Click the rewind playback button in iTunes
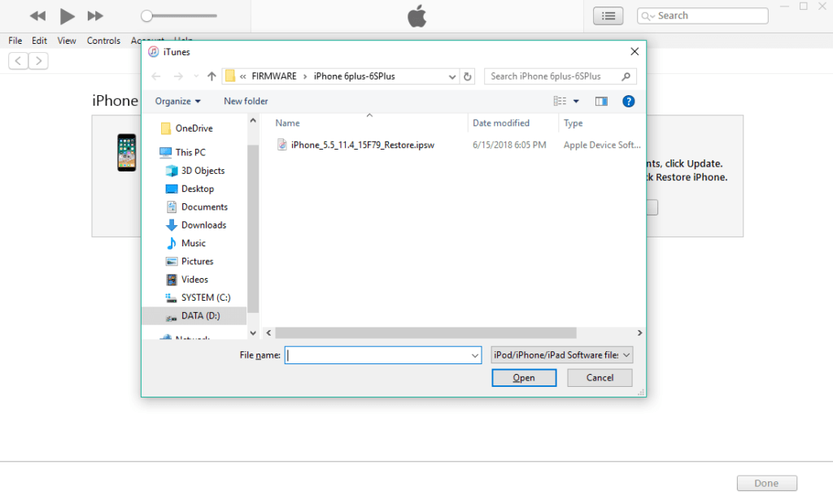The width and height of the screenshot is (833, 504). (37, 16)
